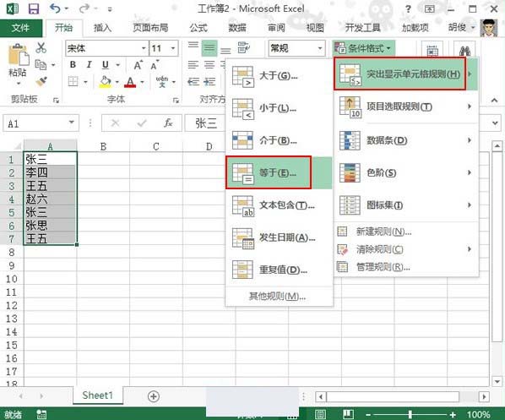This screenshot has width=505, height=420.
Task: Open 数据条(D) submenu
Action: point(406,140)
